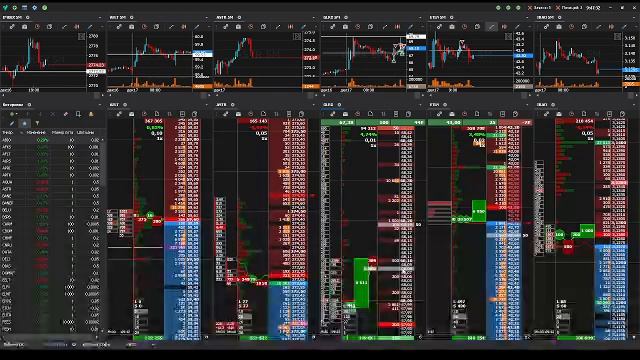Toggle the star favorites filter in the watchlist
Screen dimensions: 640x360
pyautogui.click(x=24, y=123)
